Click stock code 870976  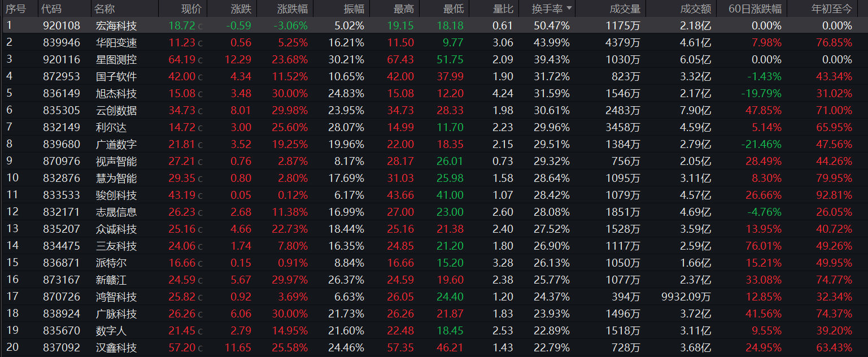point(62,161)
